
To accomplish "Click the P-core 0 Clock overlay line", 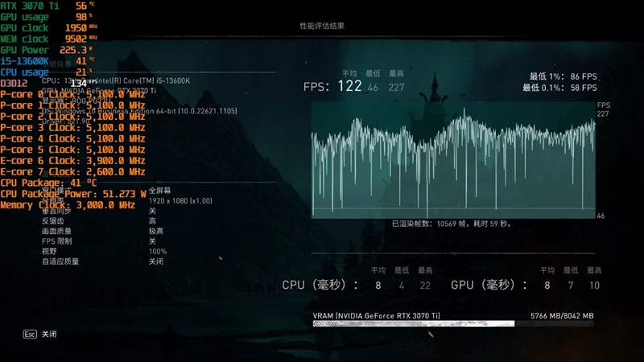I will [72, 94].
